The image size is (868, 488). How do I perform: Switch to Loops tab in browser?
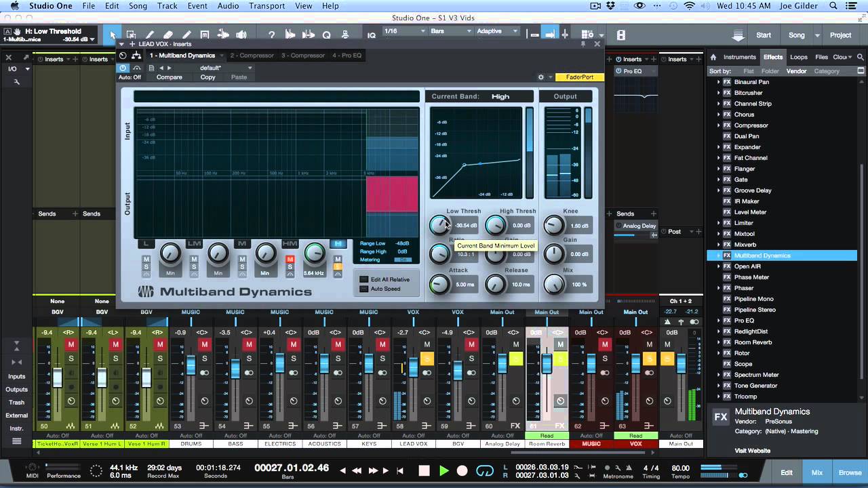798,57
